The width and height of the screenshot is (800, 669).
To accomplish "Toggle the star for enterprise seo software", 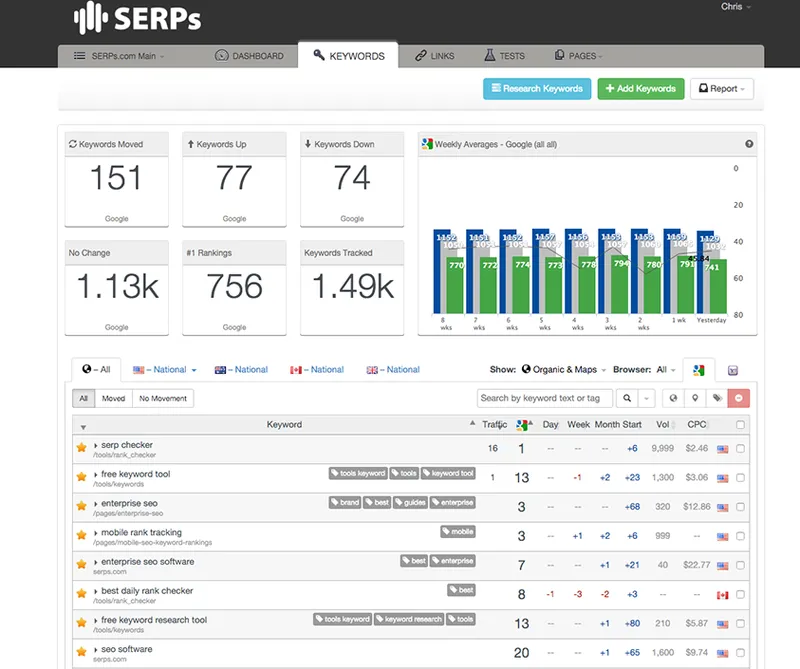I will point(82,564).
